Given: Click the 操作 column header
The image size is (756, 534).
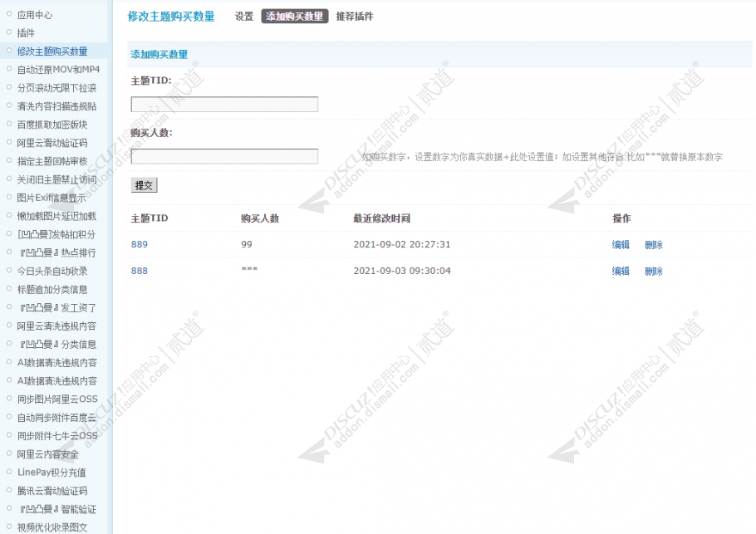Looking at the screenshot, I should [x=621, y=218].
